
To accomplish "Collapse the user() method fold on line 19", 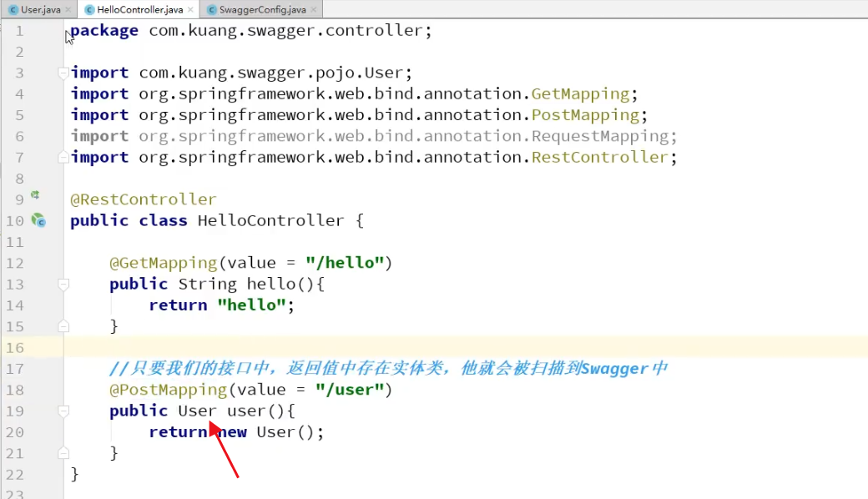I will pyautogui.click(x=63, y=411).
